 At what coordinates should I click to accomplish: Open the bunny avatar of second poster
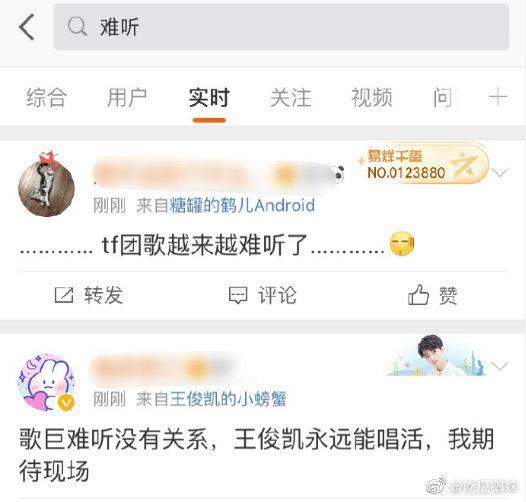47,383
